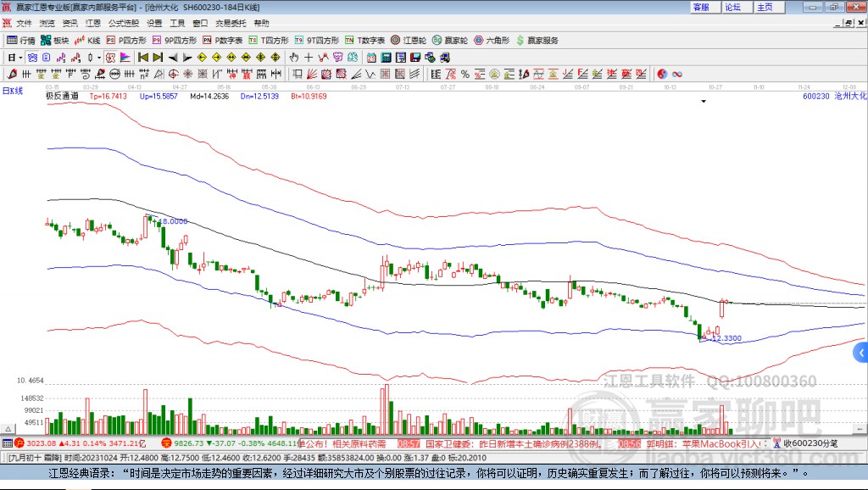Select the crosshair cursor tool
Viewport: 868px width, 490px height.
coord(309,58)
